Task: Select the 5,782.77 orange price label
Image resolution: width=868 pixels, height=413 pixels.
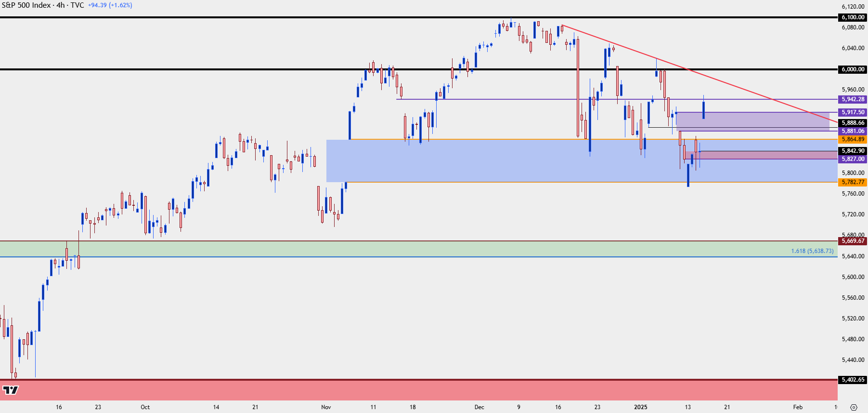Action: click(x=853, y=182)
